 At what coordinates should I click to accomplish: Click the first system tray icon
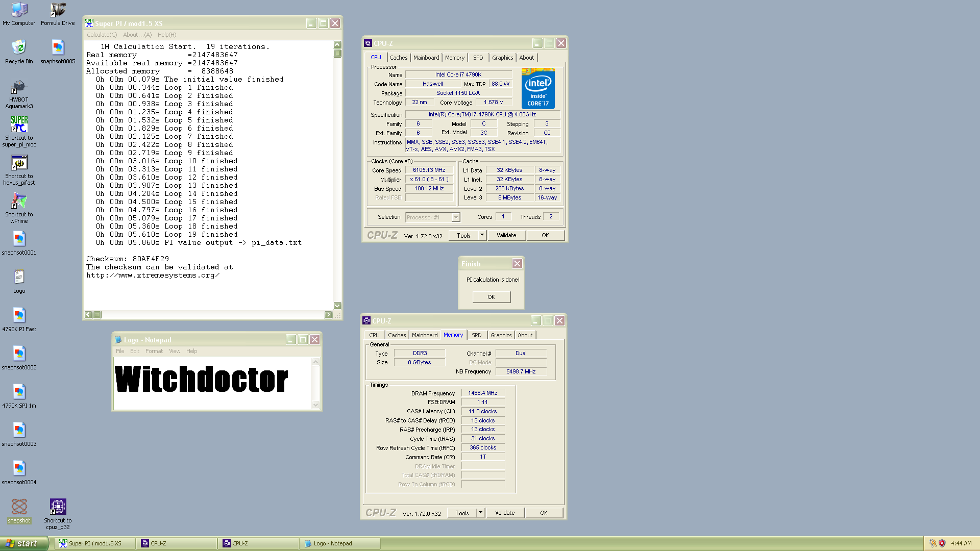coord(933,543)
